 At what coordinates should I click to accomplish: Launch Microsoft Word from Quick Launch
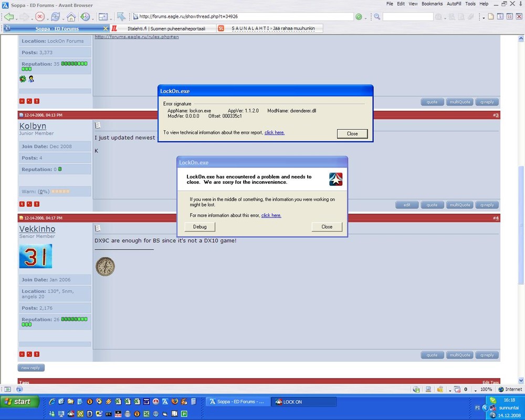(146, 401)
